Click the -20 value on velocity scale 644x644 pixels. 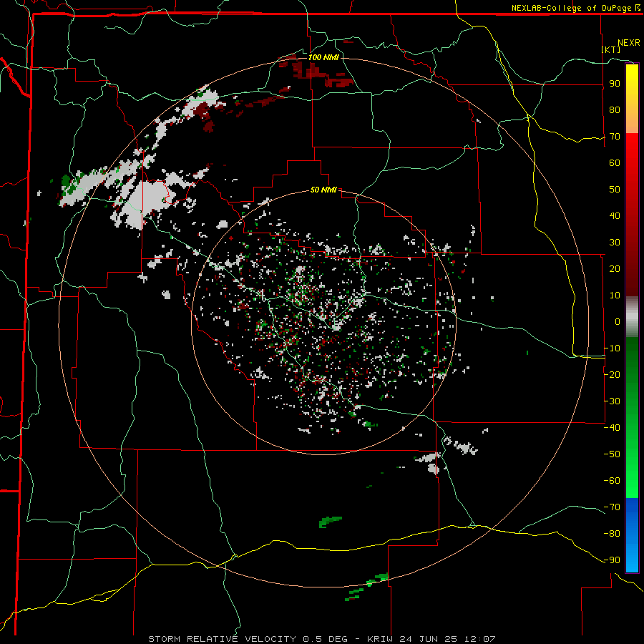click(x=612, y=374)
